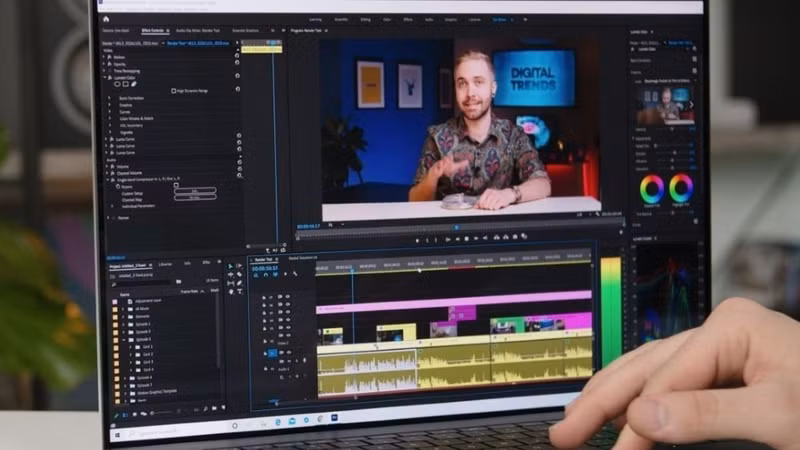Open the Essential Graphics tab
This screenshot has height=450, width=800.
[x=245, y=31]
